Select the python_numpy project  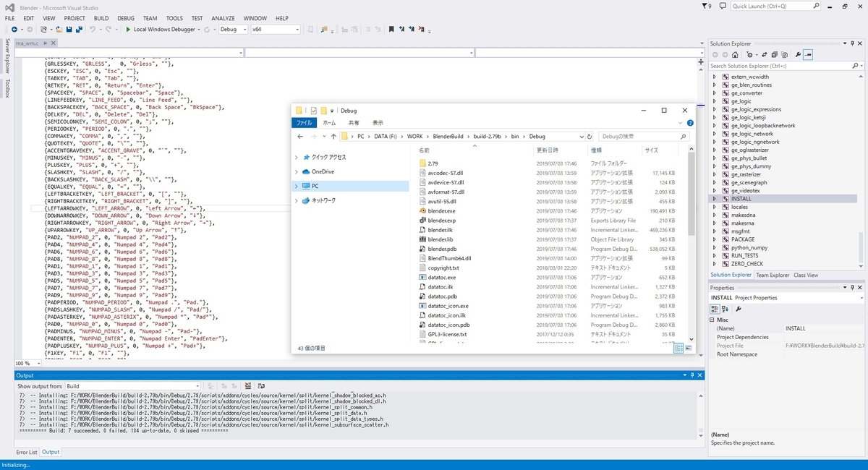pos(749,247)
